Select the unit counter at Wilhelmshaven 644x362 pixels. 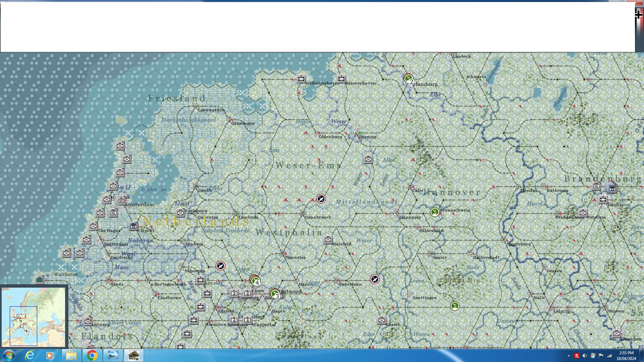(301, 79)
